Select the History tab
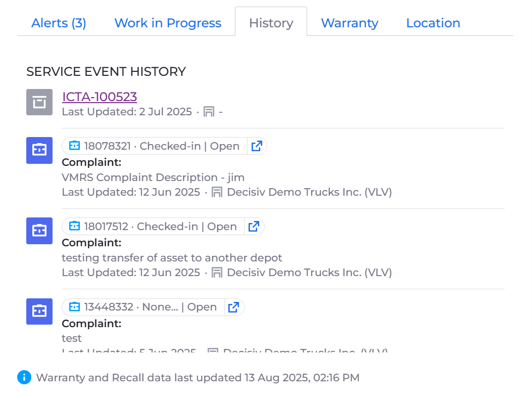 pyautogui.click(x=271, y=23)
